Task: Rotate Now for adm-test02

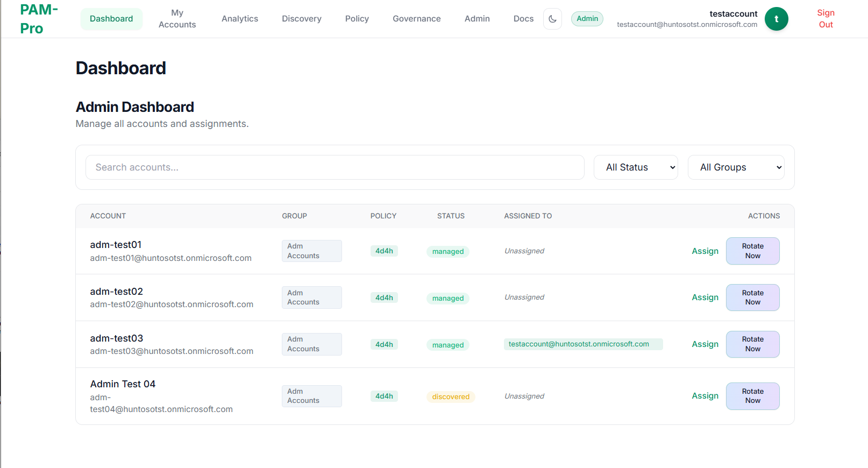Action: [x=753, y=297]
